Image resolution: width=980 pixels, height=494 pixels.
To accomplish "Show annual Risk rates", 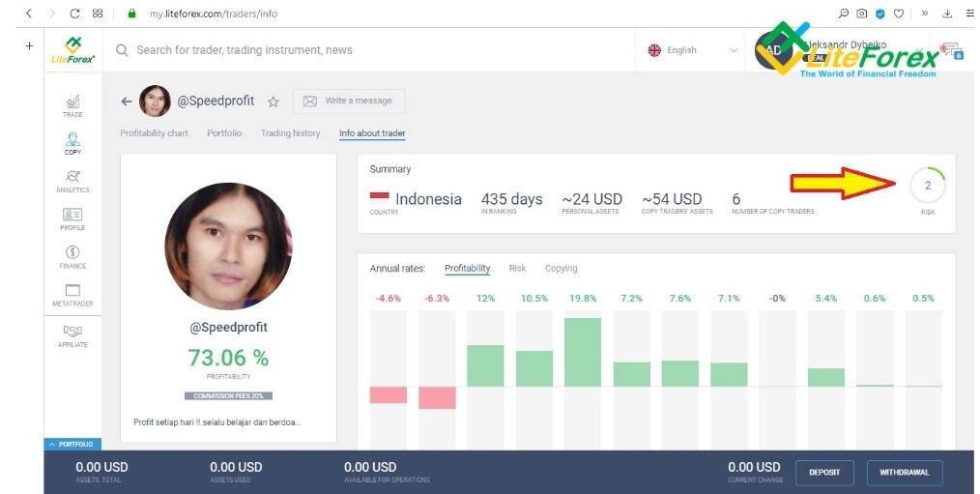I will [x=517, y=269].
